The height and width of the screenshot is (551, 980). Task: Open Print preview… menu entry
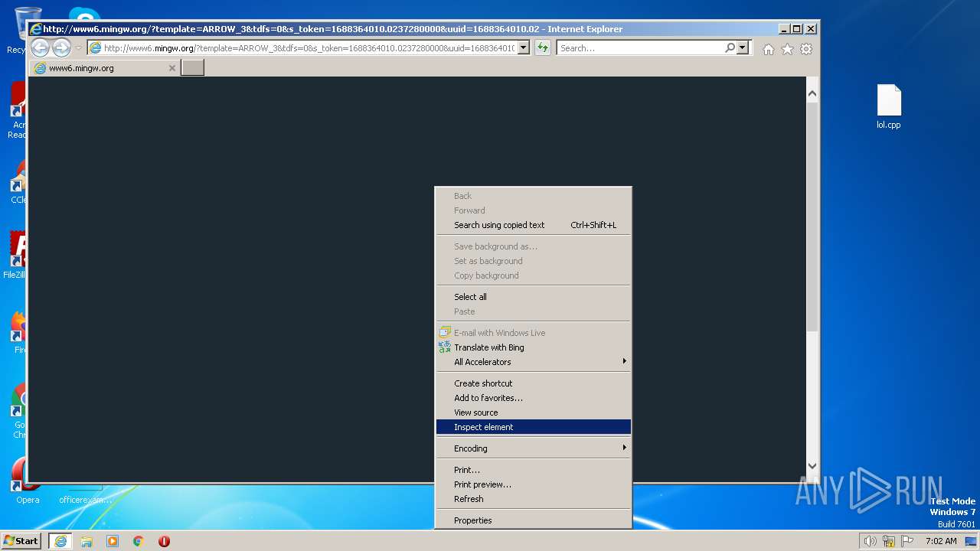coord(534,484)
